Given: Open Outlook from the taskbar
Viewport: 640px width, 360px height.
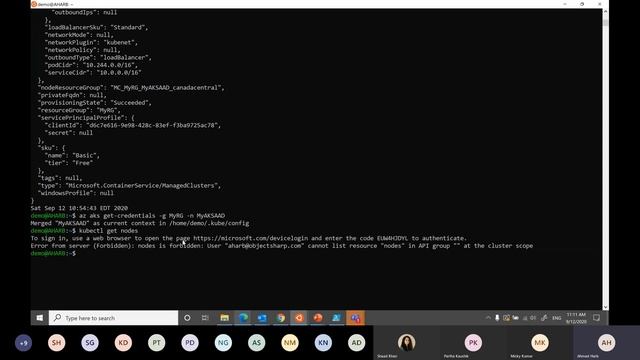Looking at the screenshot, I should (x=262, y=318).
